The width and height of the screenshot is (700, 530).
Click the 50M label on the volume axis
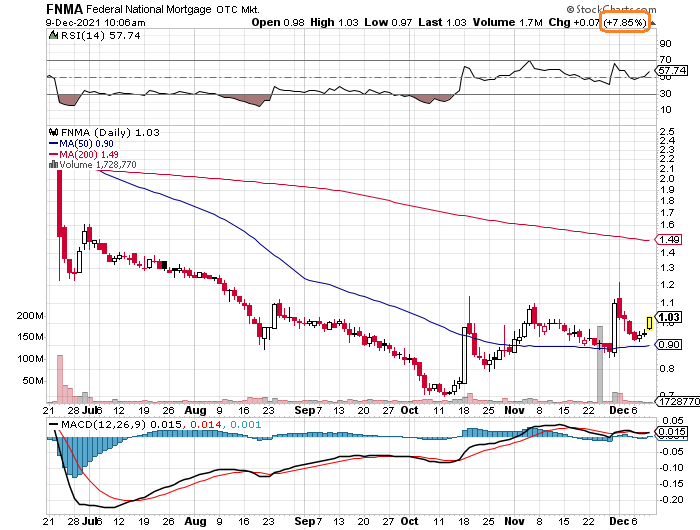click(33, 380)
